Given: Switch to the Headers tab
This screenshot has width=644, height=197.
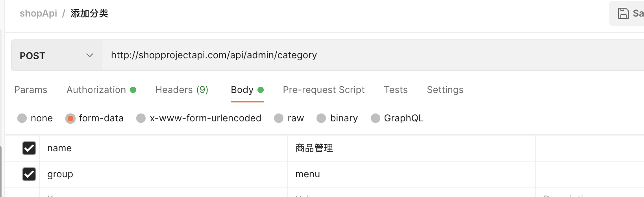Looking at the screenshot, I should 181,90.
